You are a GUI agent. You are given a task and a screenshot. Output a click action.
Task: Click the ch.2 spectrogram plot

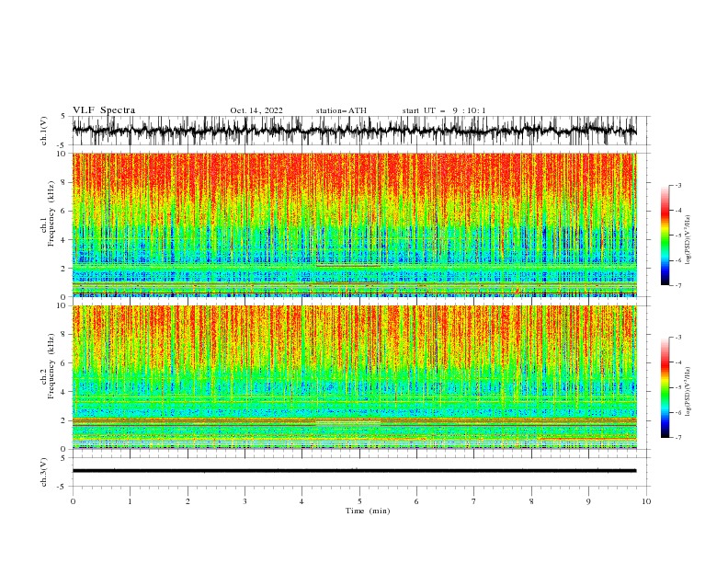coord(354,377)
